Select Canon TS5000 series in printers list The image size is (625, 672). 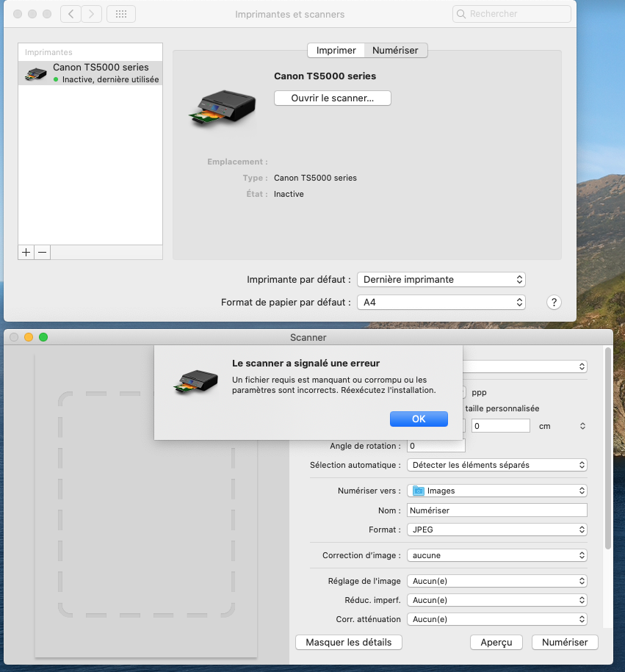90,73
